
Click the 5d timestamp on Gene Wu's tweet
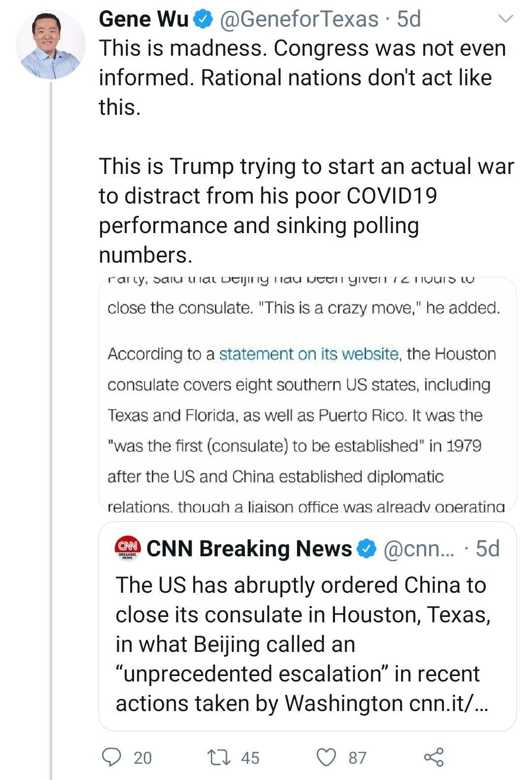tap(409, 20)
